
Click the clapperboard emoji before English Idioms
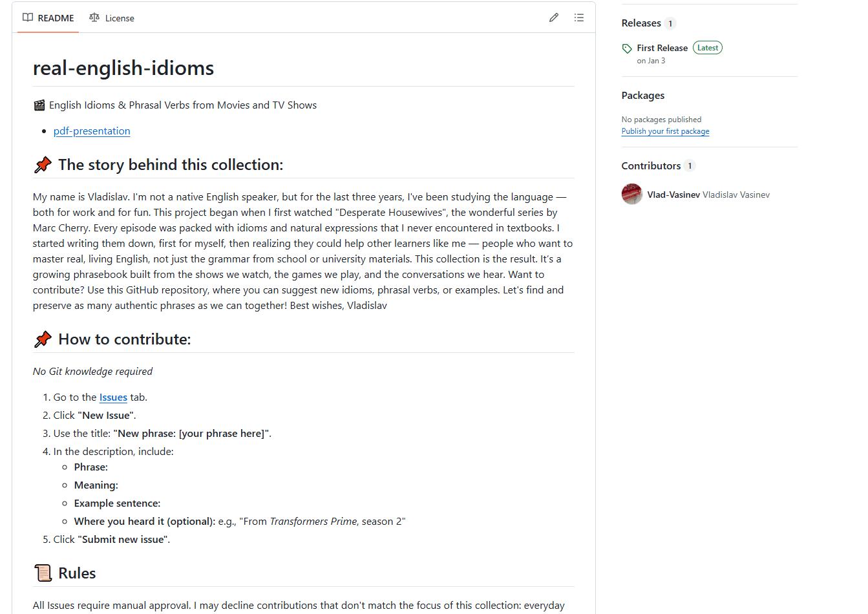(39, 105)
